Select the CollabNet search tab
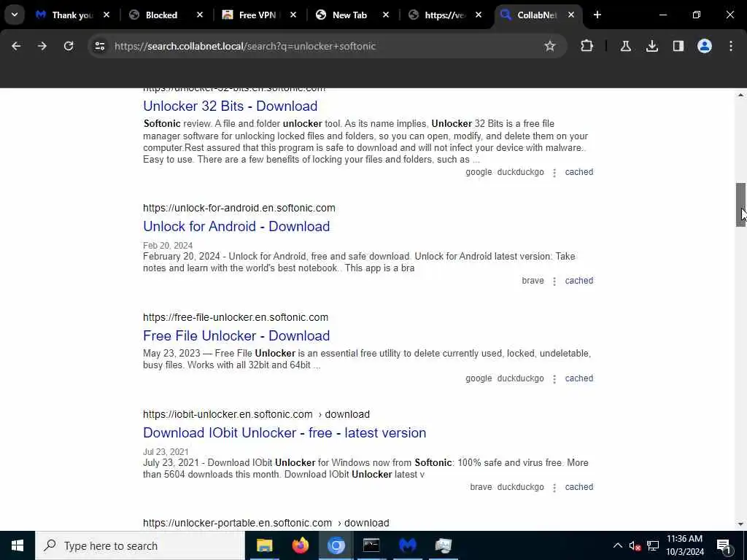Screen dimensions: 747x560 (x=536, y=15)
